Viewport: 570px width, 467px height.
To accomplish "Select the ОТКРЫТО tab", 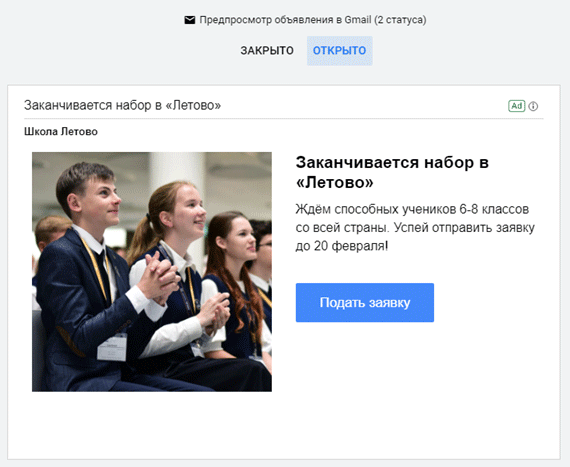I will click(x=340, y=51).
